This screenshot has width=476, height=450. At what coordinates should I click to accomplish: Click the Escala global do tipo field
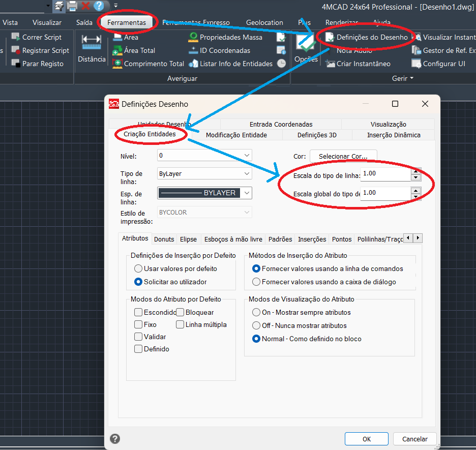(x=385, y=193)
